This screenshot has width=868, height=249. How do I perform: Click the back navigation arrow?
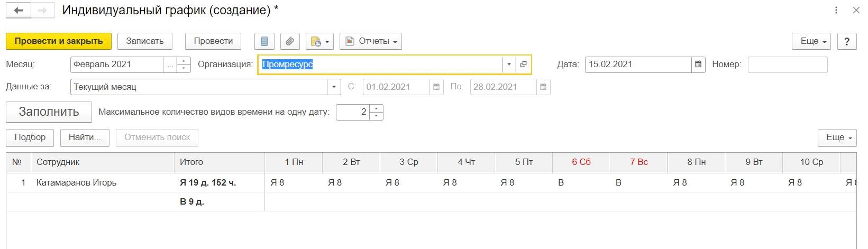(19, 11)
